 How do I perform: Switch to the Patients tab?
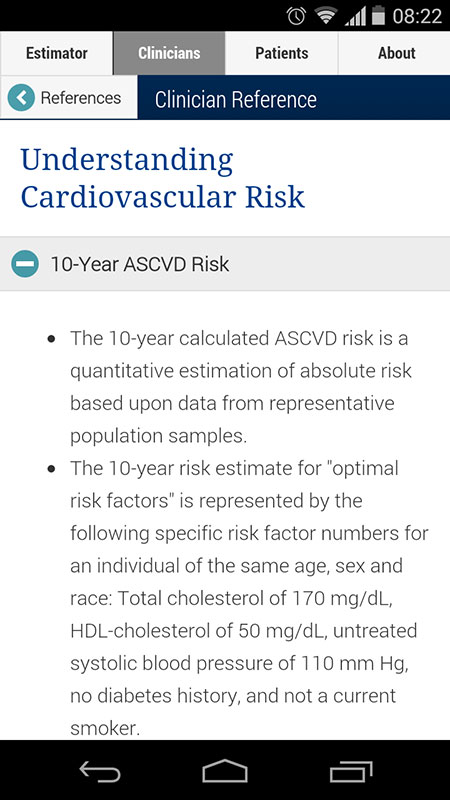coord(282,53)
